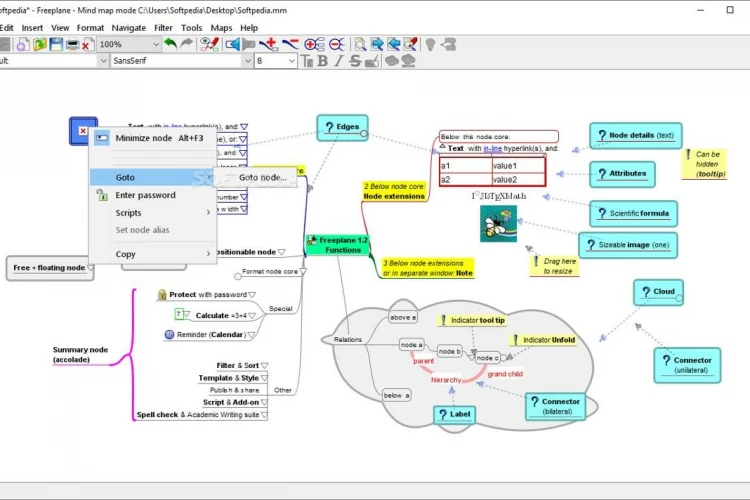Open the Tools menu

tap(191, 28)
